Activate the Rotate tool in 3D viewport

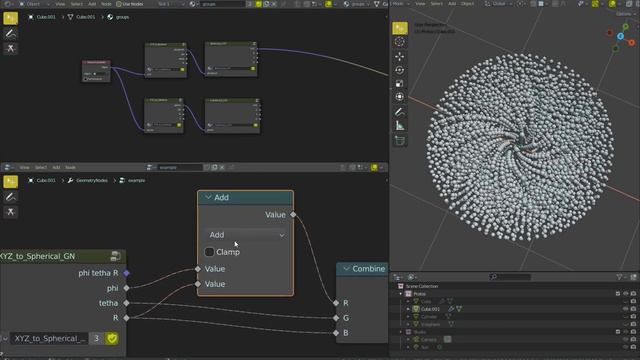[400, 70]
